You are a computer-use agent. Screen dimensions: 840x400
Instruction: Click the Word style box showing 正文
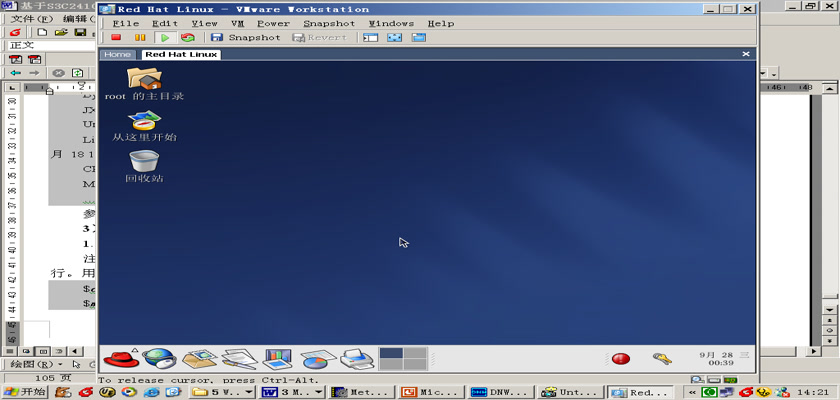[51, 45]
